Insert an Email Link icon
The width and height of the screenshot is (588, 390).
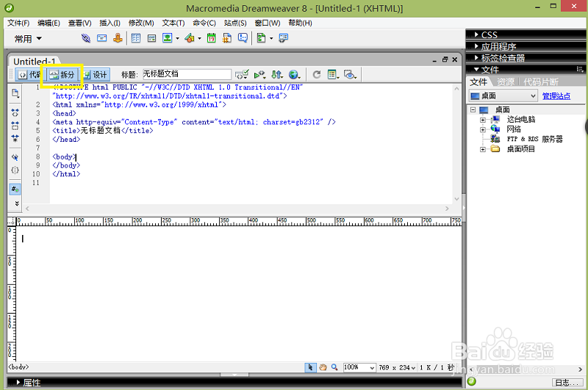point(101,38)
